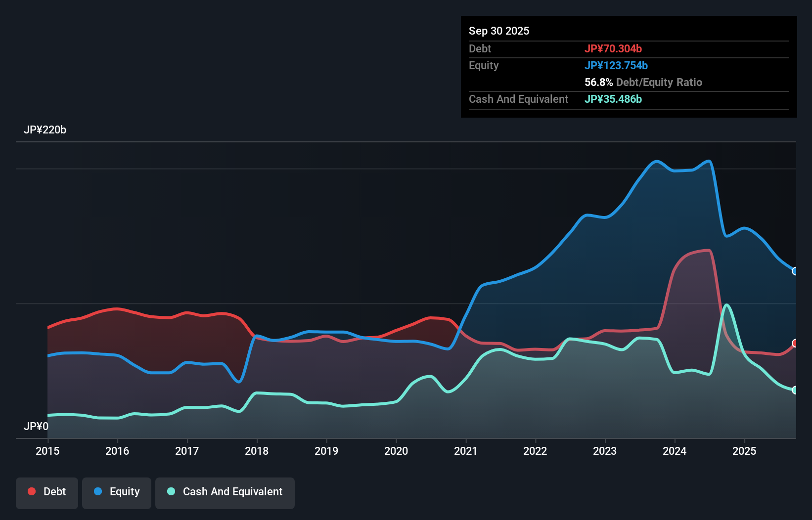Click the Debt row label in tooltip
The image size is (812, 520).
[480, 48]
